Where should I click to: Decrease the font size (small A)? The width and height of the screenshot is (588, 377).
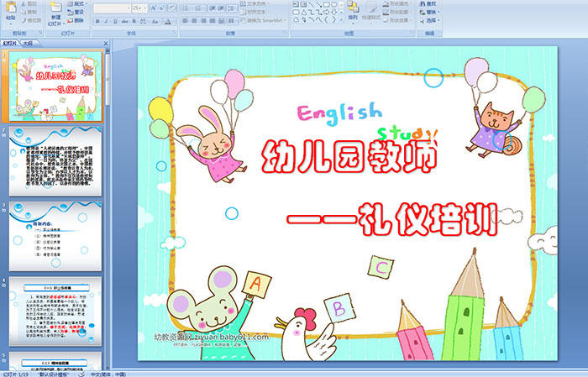point(162,8)
